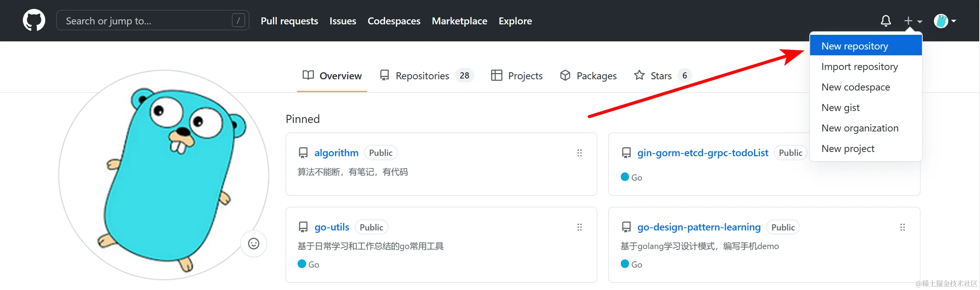980x290 pixels.
Task: Click Go language dot in go-design-pattern-learning card
Action: (x=625, y=264)
